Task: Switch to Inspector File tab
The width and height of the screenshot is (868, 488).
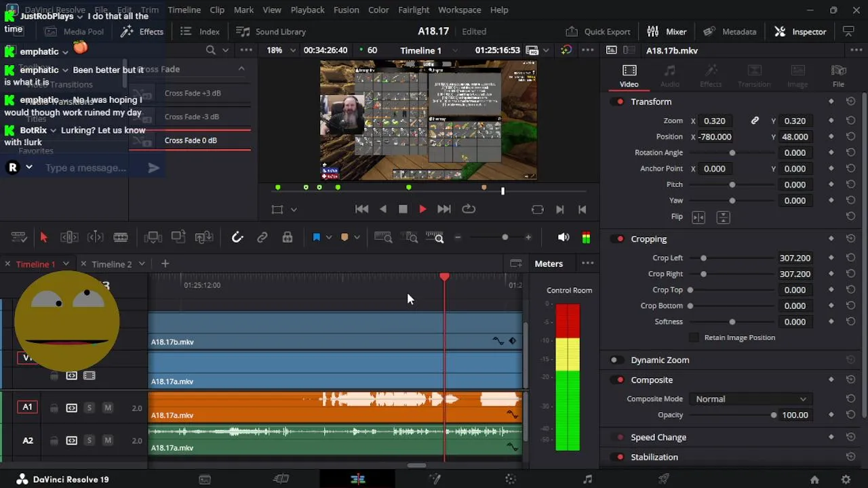Action: coord(838,76)
